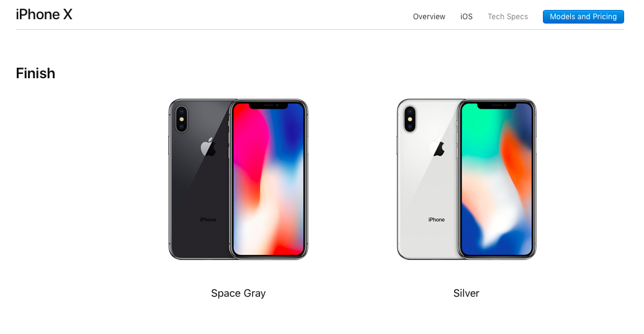Click the Finish section heading
644x334 pixels.
click(x=35, y=73)
